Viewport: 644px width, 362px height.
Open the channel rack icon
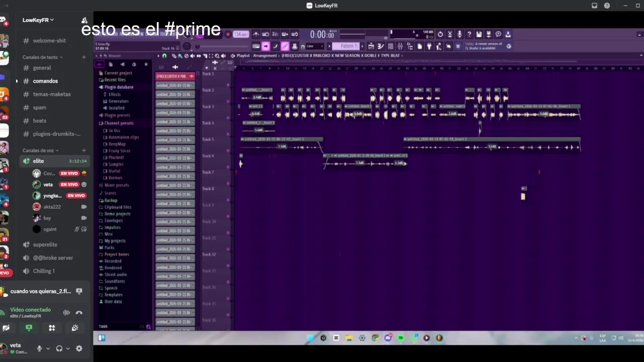point(390,46)
